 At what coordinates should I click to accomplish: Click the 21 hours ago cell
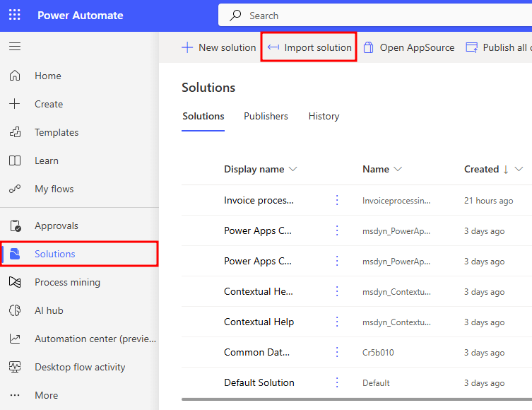[x=489, y=201]
